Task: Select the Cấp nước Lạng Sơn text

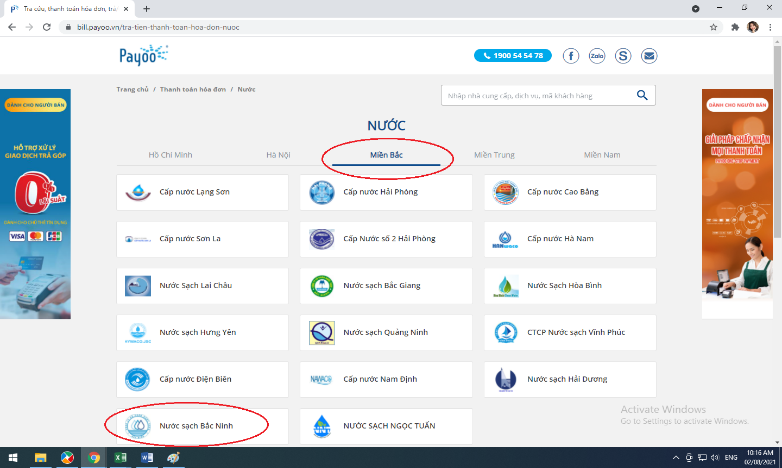Action: [x=195, y=192]
